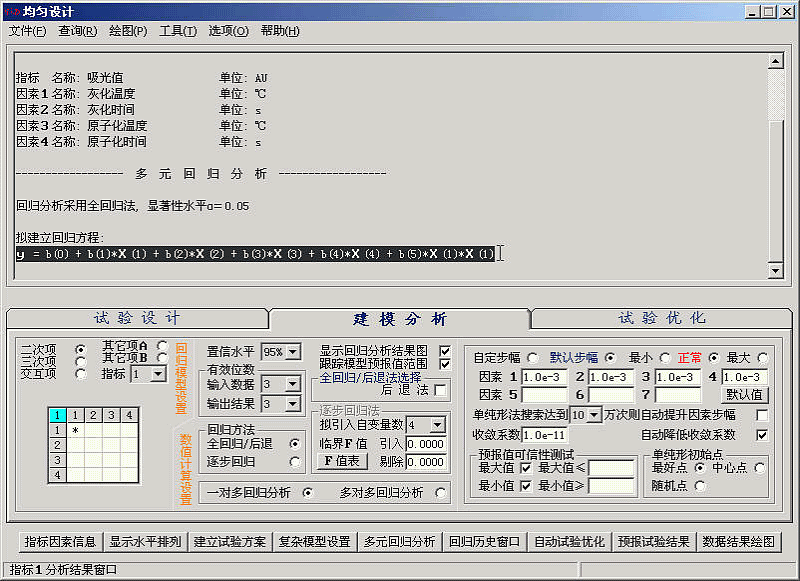This screenshot has width=800, height=581.
Task: Open the 绘图(P) menu
Action: coord(127,31)
